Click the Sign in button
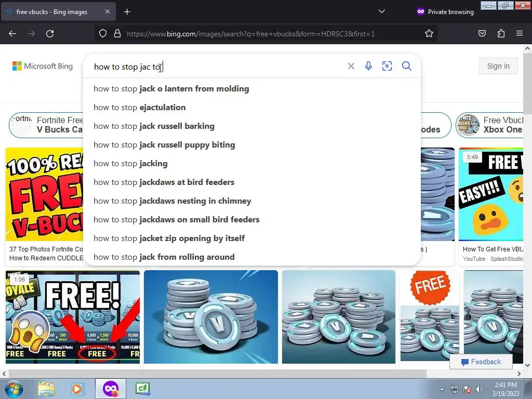Viewport: 532px width, 399px height. tap(498, 66)
